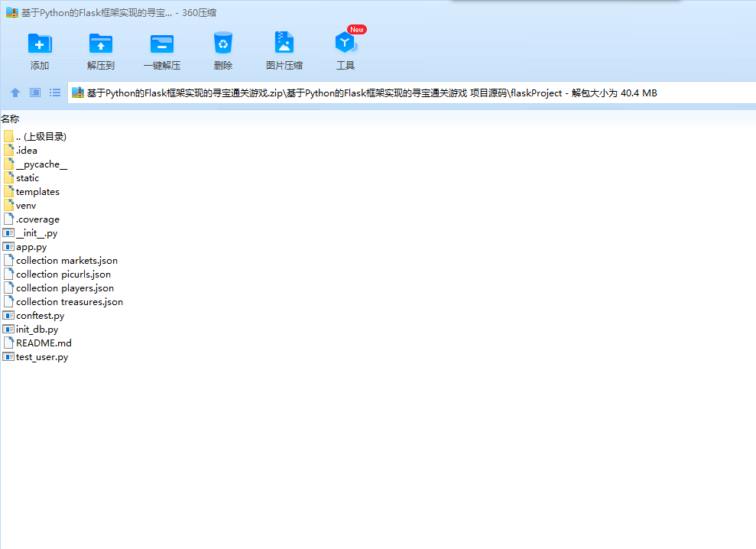Select the static folder icon

8,178
